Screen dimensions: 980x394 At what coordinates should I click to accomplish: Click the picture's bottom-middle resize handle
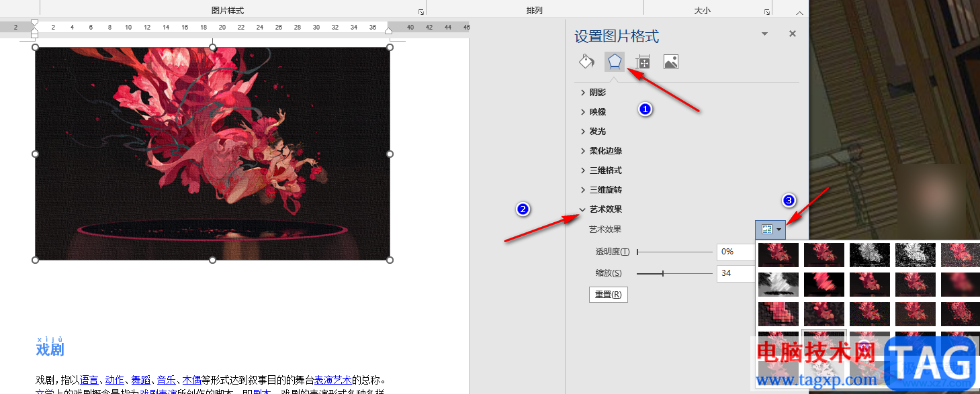[x=213, y=260]
